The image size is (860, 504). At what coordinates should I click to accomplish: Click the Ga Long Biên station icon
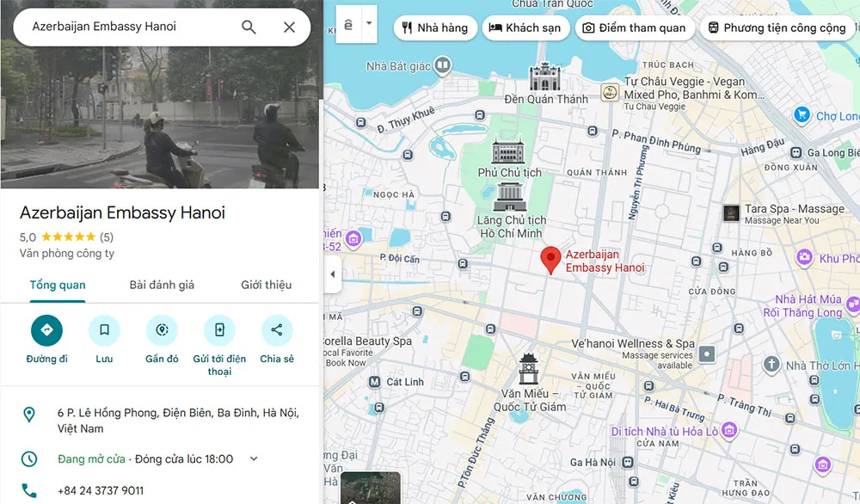click(x=795, y=152)
